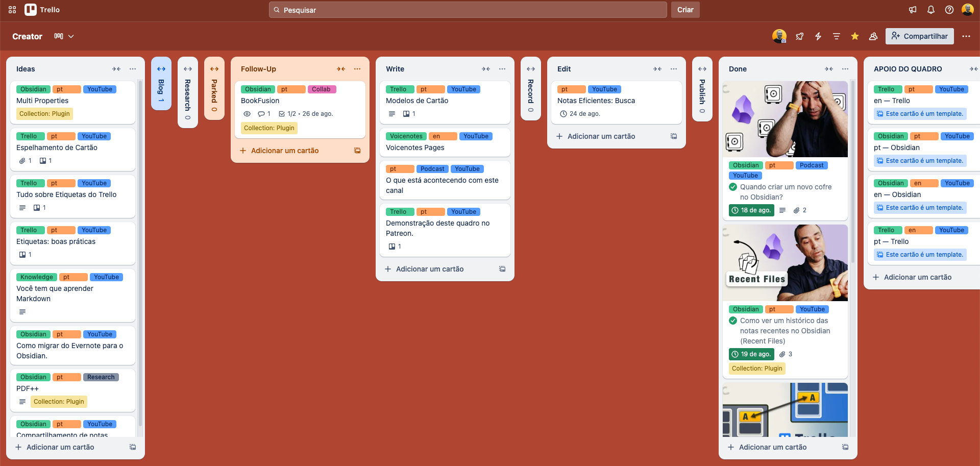Mark 'Quando criar um novo cofre' incomplete
The image size is (980, 466).
tap(733, 187)
